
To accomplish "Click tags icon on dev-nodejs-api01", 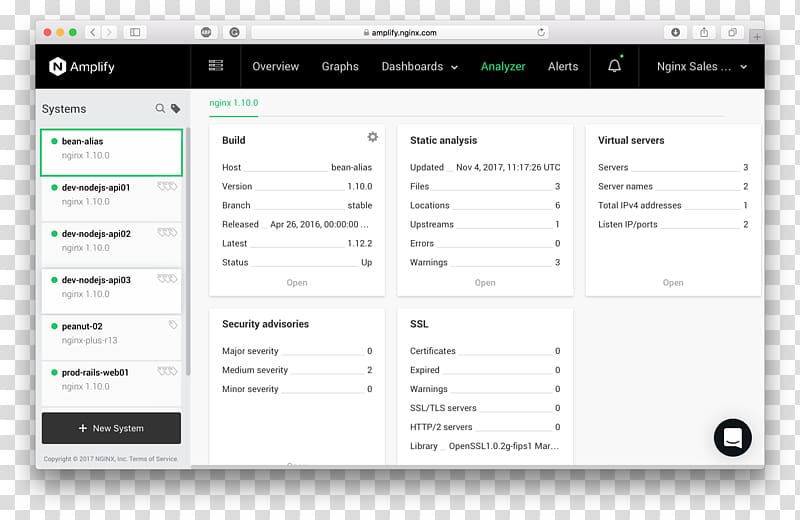I will tap(167, 186).
